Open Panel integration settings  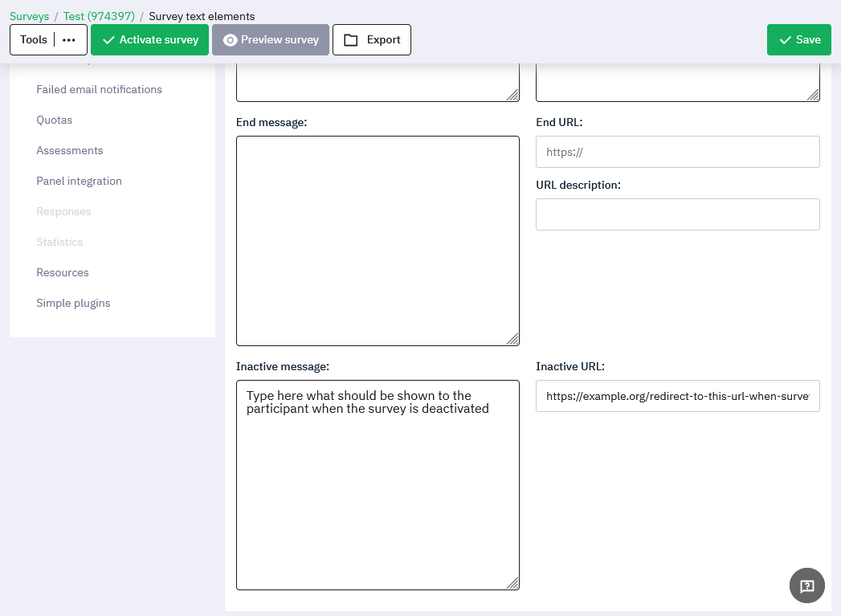tap(79, 181)
